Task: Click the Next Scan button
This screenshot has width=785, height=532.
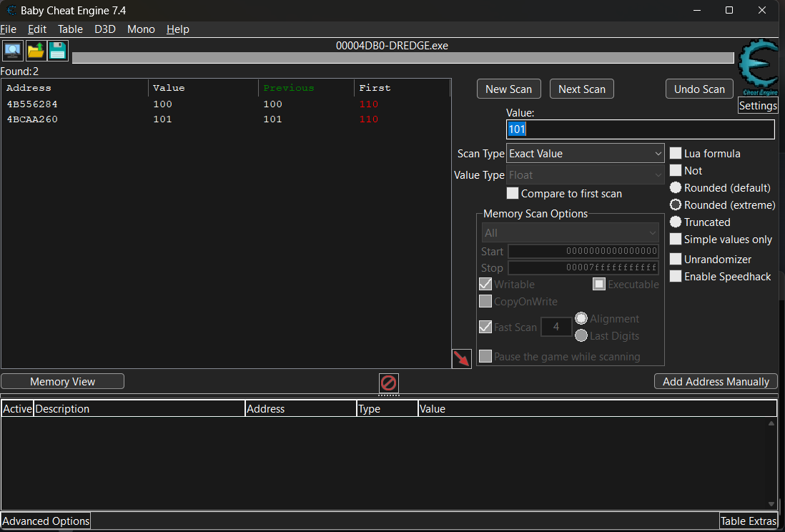Action: [x=582, y=89]
